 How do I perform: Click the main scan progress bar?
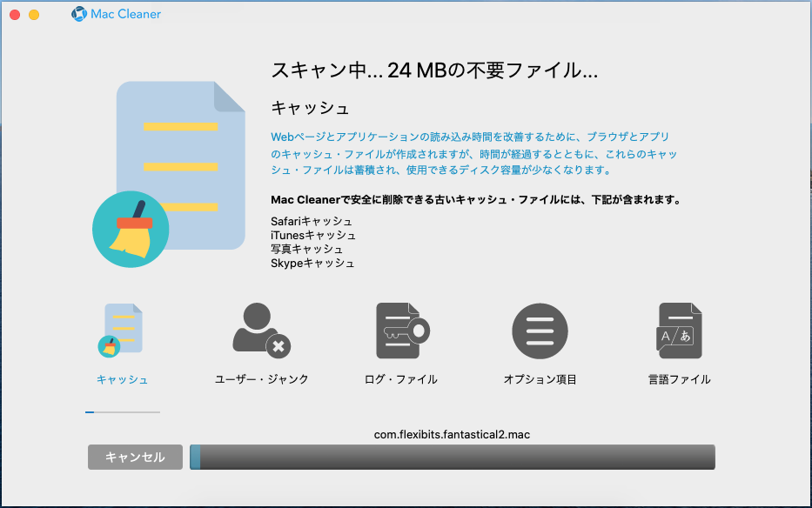click(x=453, y=457)
